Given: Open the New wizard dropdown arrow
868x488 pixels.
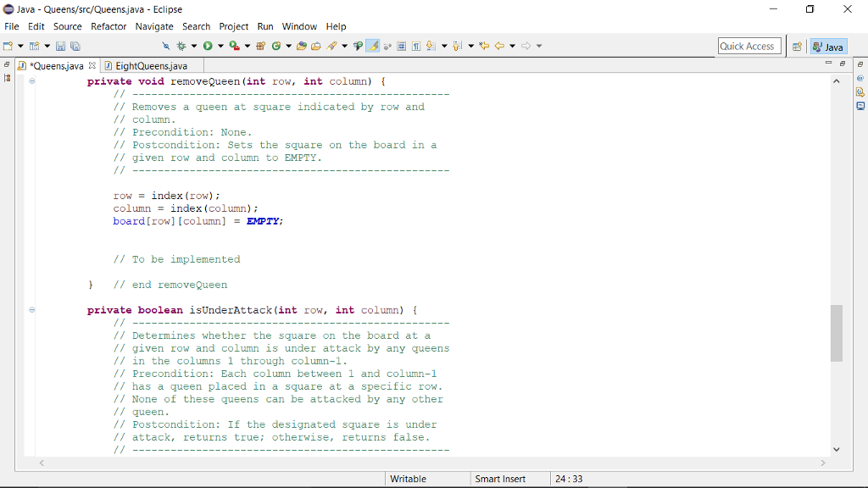Looking at the screenshot, I should tap(20, 46).
